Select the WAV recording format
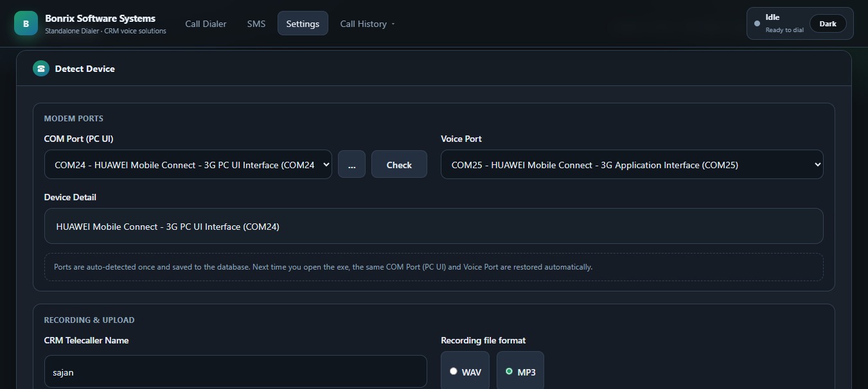The height and width of the screenshot is (389, 868). click(465, 372)
